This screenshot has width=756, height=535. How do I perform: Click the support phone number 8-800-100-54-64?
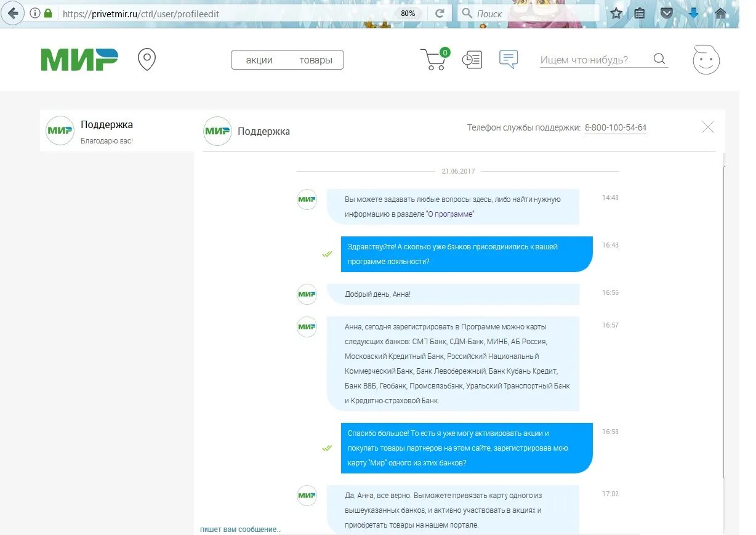pyautogui.click(x=616, y=128)
